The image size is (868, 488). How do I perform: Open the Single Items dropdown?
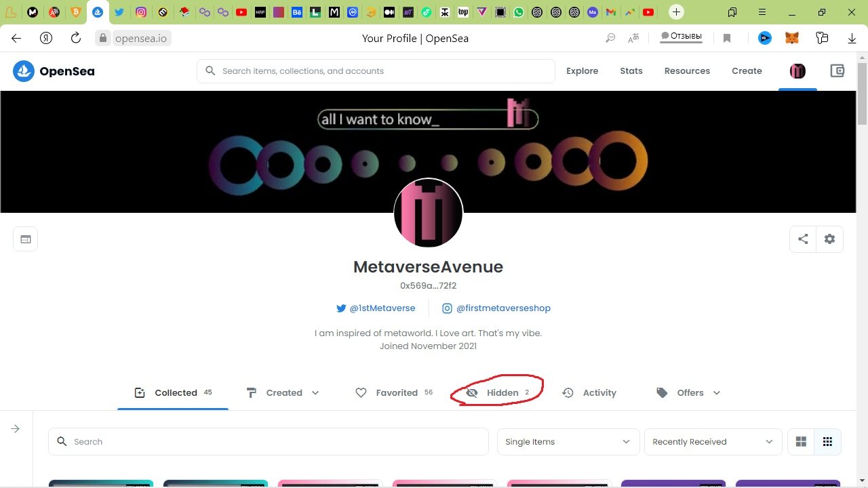[x=568, y=441]
